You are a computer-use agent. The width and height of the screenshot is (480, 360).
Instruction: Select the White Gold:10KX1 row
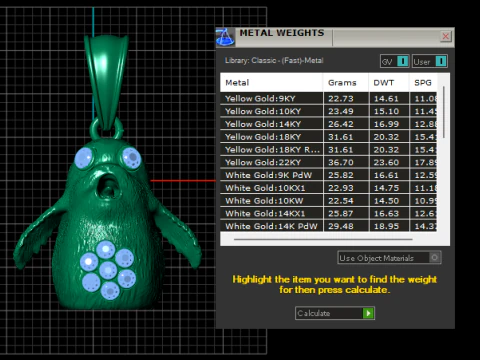(328, 188)
